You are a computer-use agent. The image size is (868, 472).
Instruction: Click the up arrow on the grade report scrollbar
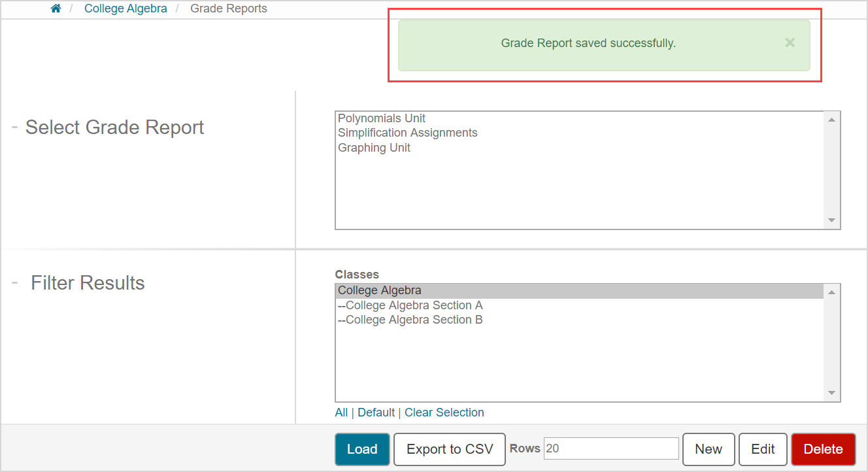[x=831, y=118]
